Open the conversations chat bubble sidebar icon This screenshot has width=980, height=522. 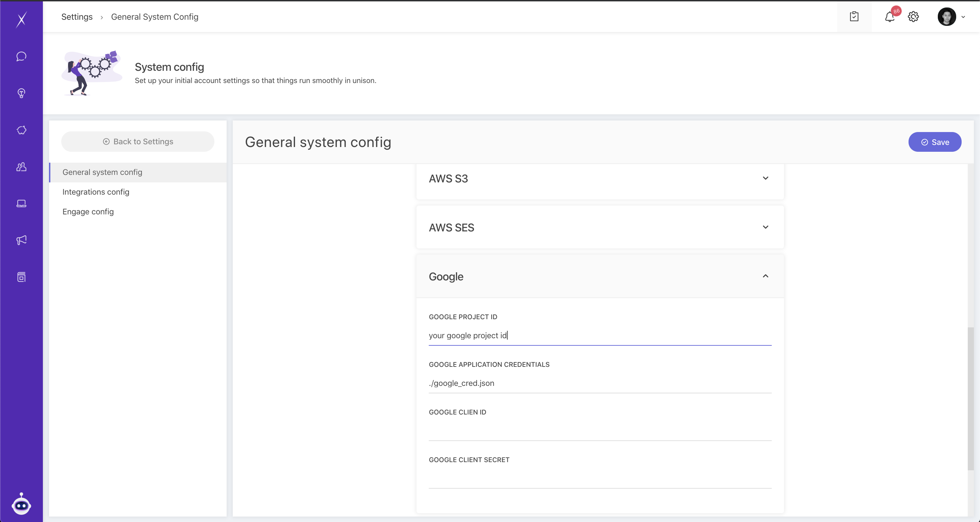pyautogui.click(x=21, y=56)
